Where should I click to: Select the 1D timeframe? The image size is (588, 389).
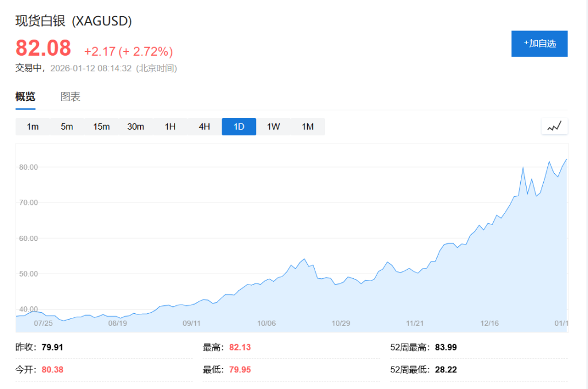(238, 126)
